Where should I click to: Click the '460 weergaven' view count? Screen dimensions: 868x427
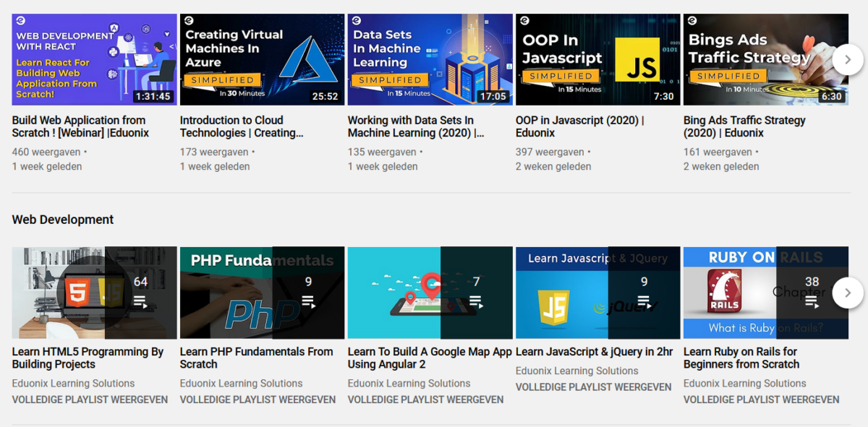tap(46, 152)
